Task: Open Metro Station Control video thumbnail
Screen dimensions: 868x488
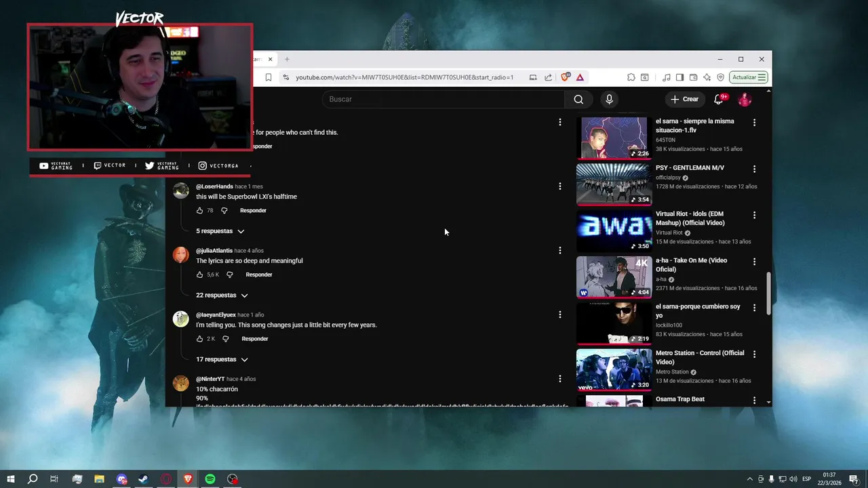Action: [x=614, y=369]
